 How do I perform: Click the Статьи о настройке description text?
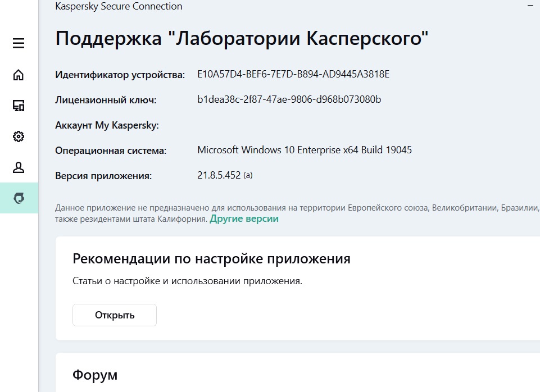(x=187, y=281)
